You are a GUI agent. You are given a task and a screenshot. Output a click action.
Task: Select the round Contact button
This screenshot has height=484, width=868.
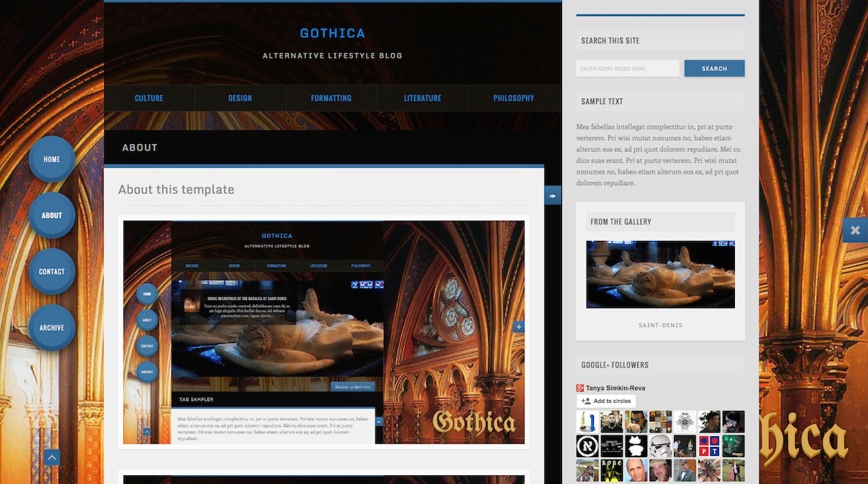[x=51, y=272]
